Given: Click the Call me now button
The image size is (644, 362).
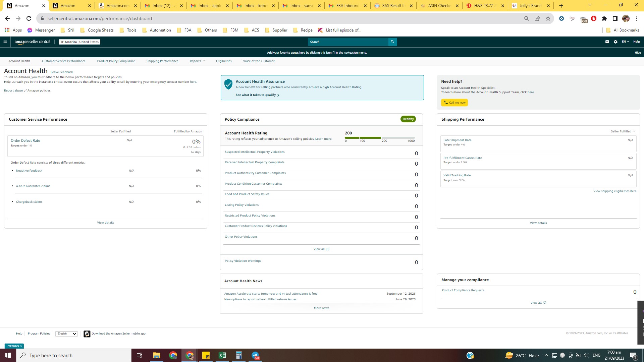Looking at the screenshot, I should coord(454,103).
